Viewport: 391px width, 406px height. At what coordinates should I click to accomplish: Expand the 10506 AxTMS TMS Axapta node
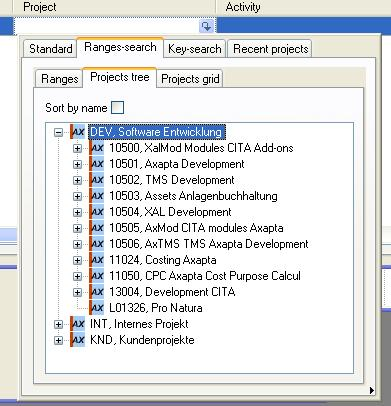coord(77,244)
